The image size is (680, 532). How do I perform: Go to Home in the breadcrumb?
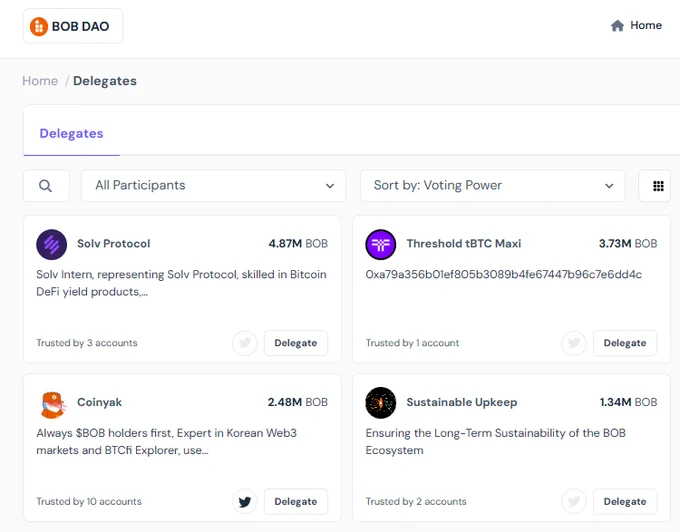point(40,81)
